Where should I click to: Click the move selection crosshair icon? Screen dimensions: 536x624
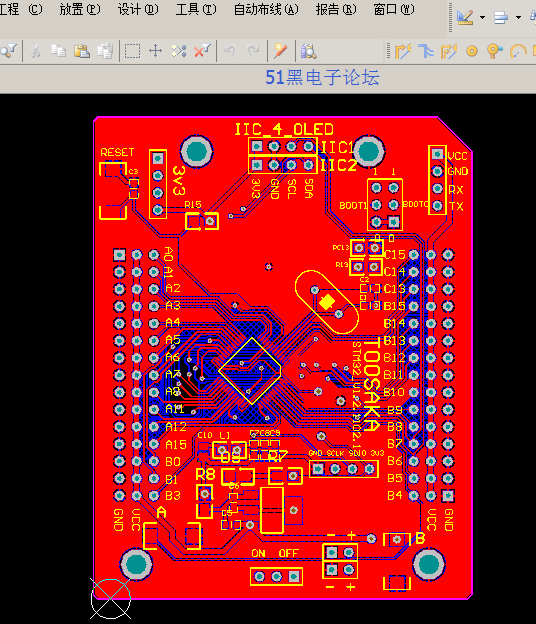[x=155, y=51]
